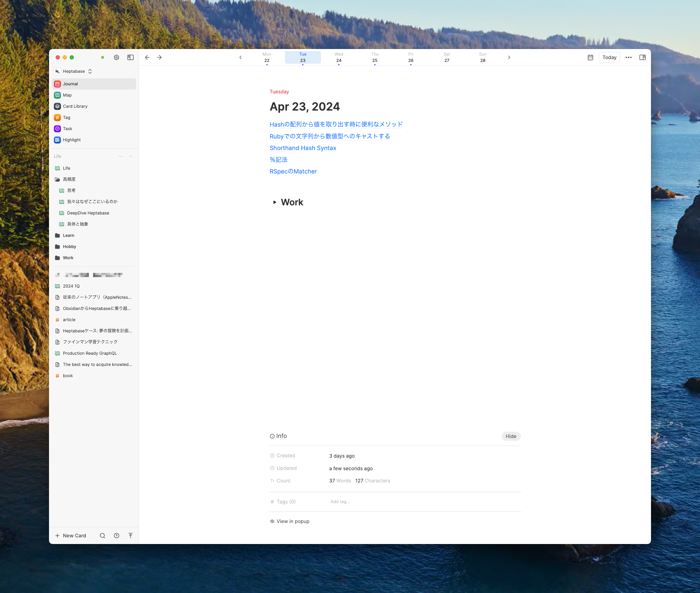Jump to Today

(609, 57)
